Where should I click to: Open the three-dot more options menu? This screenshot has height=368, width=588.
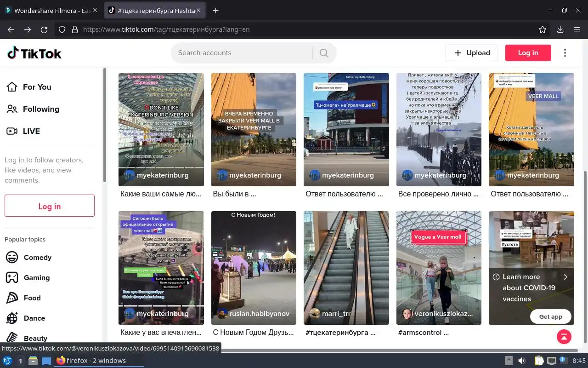click(x=565, y=53)
